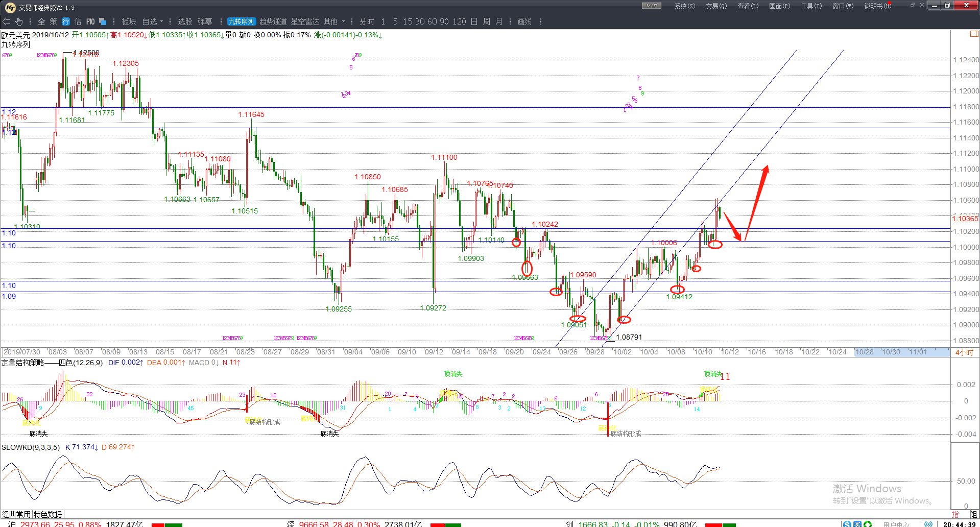Click the 用户中心 status bar link
Screen dimensions: 980x527
pos(897,524)
